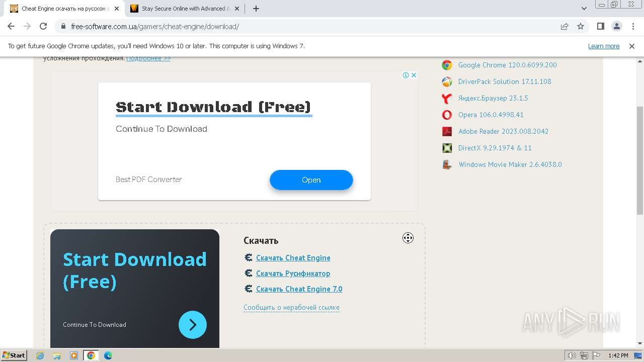
Task: Launch Internet Explorer from taskbar
Action: pos(40,355)
